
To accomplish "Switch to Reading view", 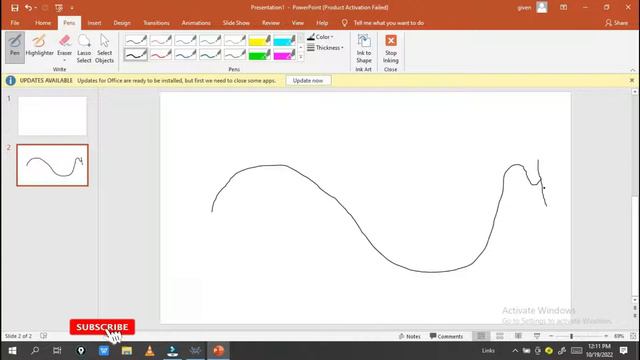I will pyautogui.click(x=518, y=336).
